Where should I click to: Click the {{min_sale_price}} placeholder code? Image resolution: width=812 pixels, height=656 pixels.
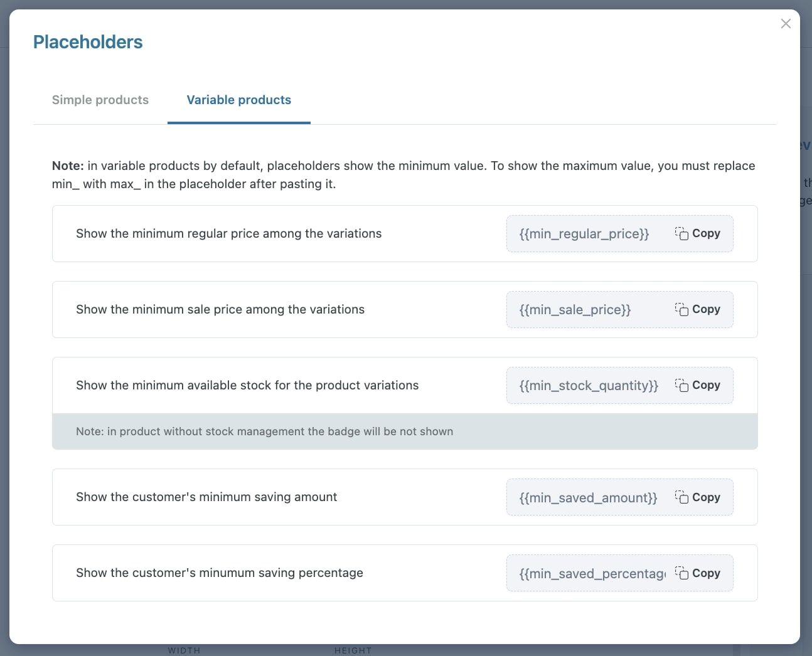pos(575,310)
